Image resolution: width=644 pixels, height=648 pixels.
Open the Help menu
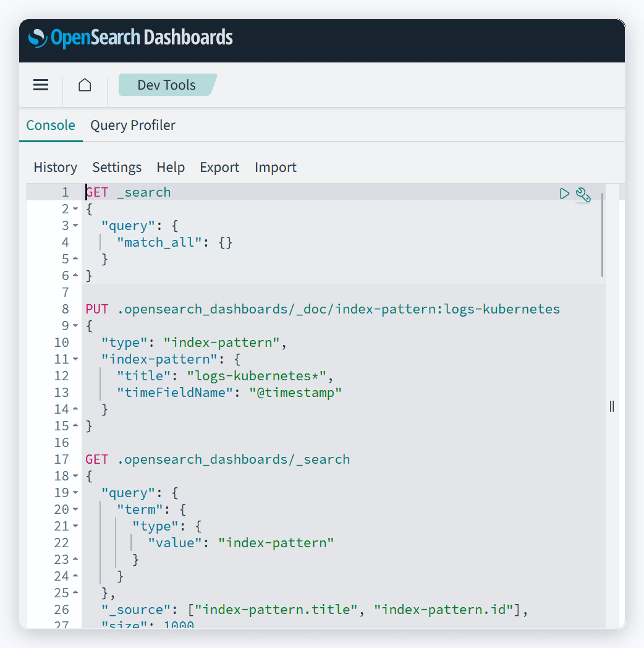(171, 167)
